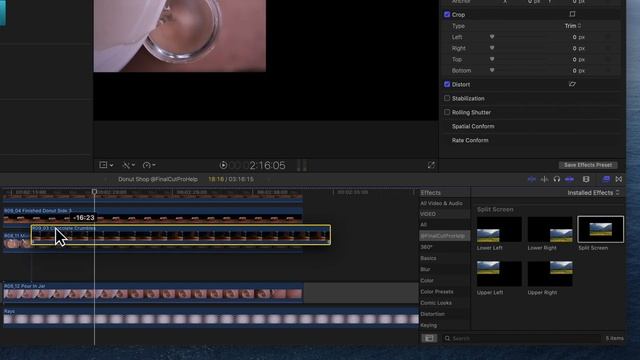Toggle skimming icon in the timeline toolbar
640x360 pixels.
pos(531,179)
